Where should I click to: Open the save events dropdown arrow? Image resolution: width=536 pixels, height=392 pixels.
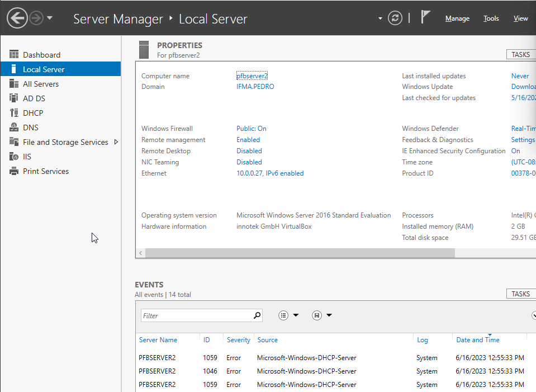pyautogui.click(x=329, y=315)
